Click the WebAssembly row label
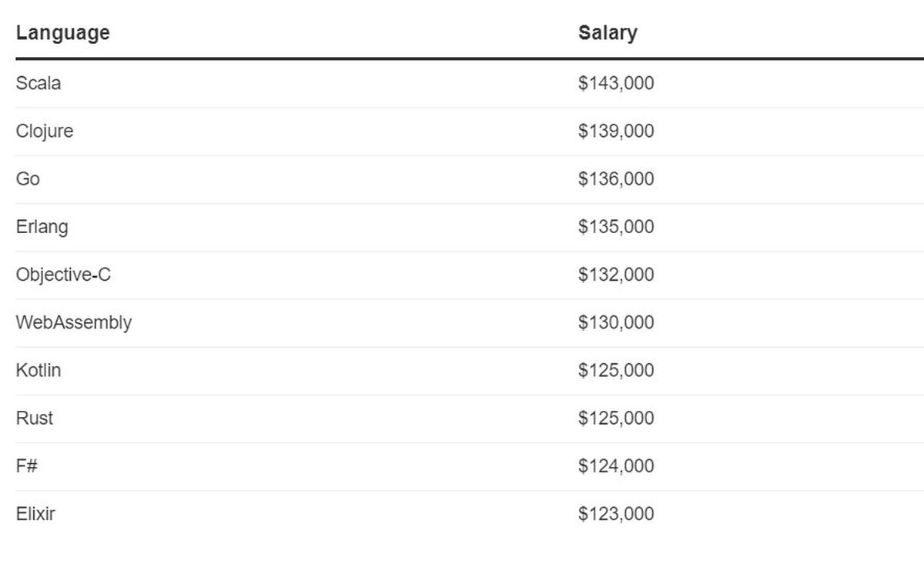This screenshot has width=924, height=567. [x=73, y=322]
